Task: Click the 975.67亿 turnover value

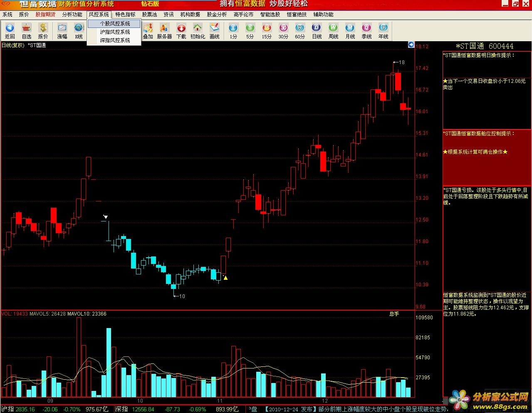Action: (97, 409)
